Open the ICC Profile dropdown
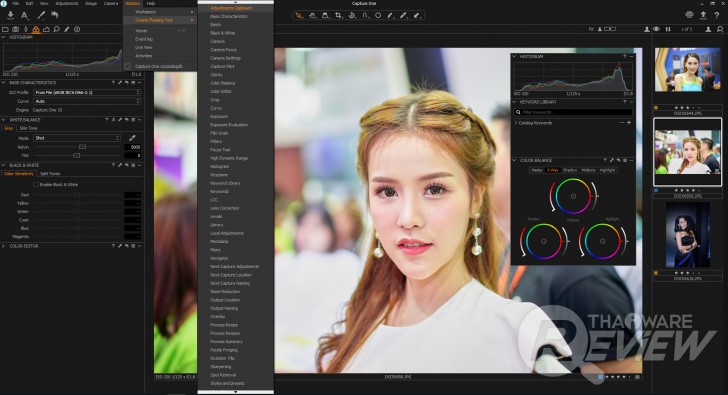Viewport: 728px width, 395px height. click(86, 92)
